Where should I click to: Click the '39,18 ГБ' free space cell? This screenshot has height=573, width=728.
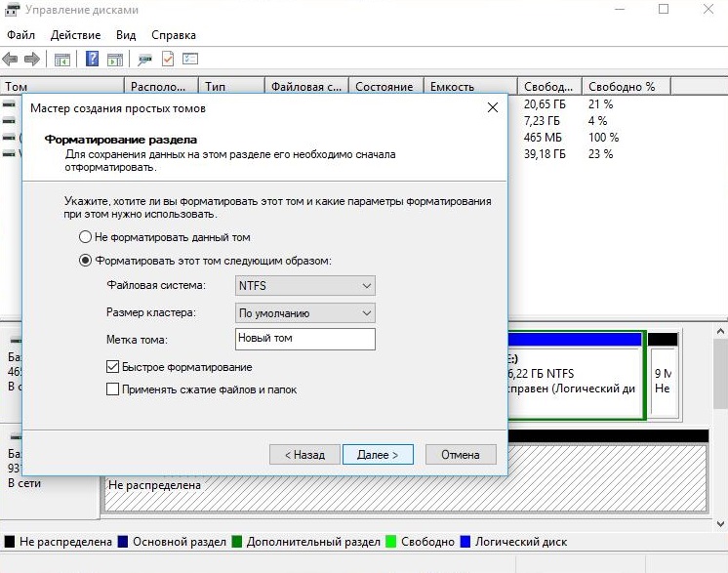(545, 153)
